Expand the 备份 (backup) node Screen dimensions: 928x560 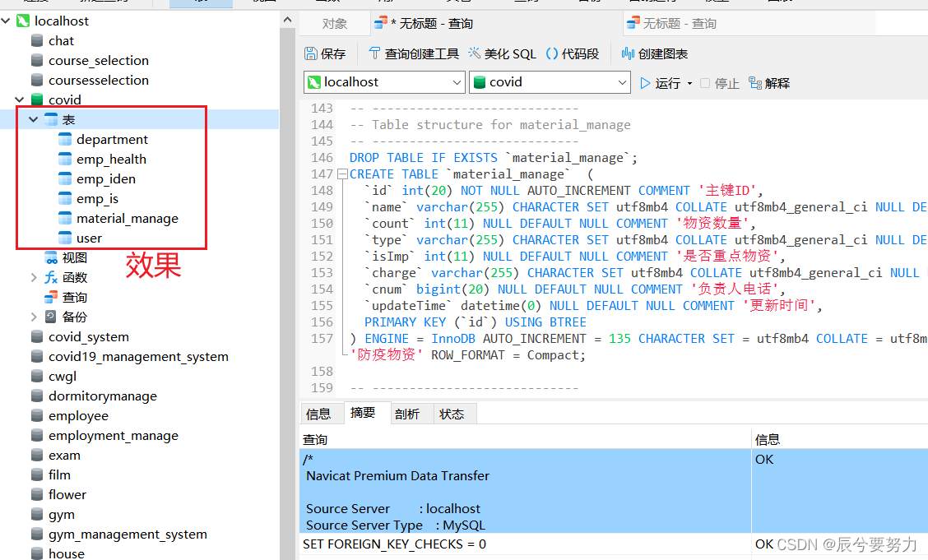coord(34,317)
